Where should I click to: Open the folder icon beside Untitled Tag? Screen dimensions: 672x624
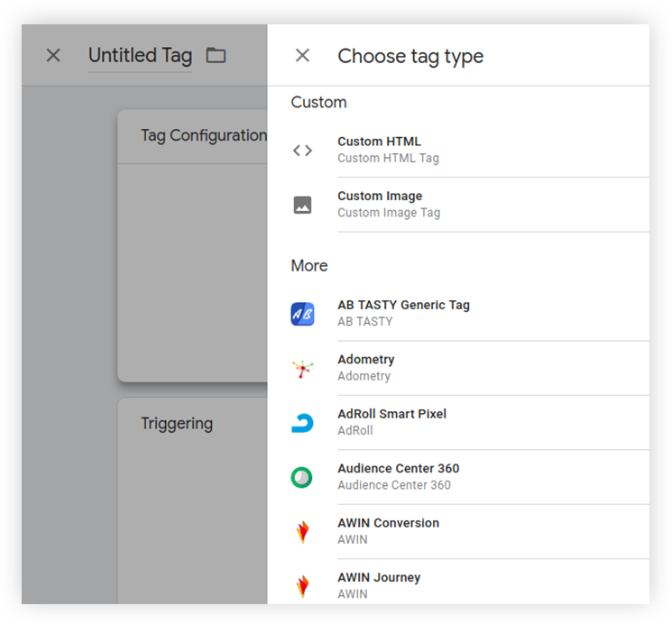point(216,55)
